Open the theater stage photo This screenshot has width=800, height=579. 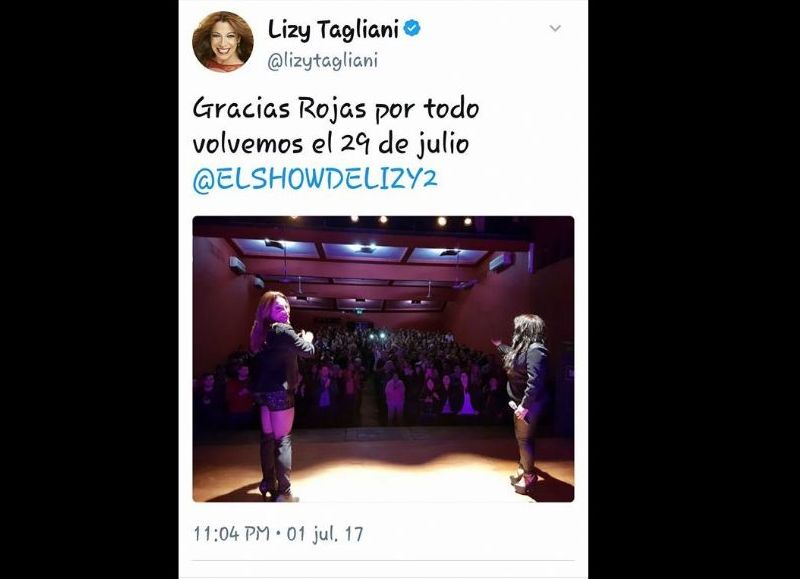(383, 359)
